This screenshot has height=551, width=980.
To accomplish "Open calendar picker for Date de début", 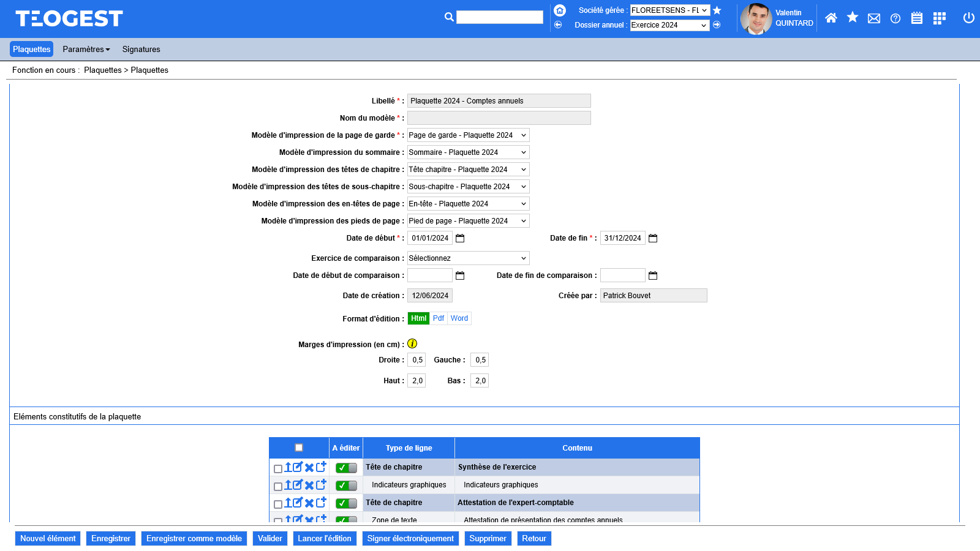I will 460,238.
